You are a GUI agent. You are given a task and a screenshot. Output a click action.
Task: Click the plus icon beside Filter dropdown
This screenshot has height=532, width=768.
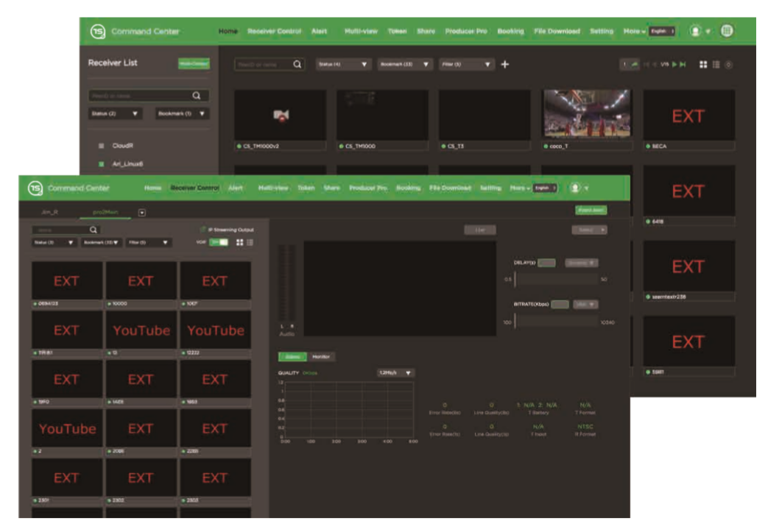click(505, 65)
